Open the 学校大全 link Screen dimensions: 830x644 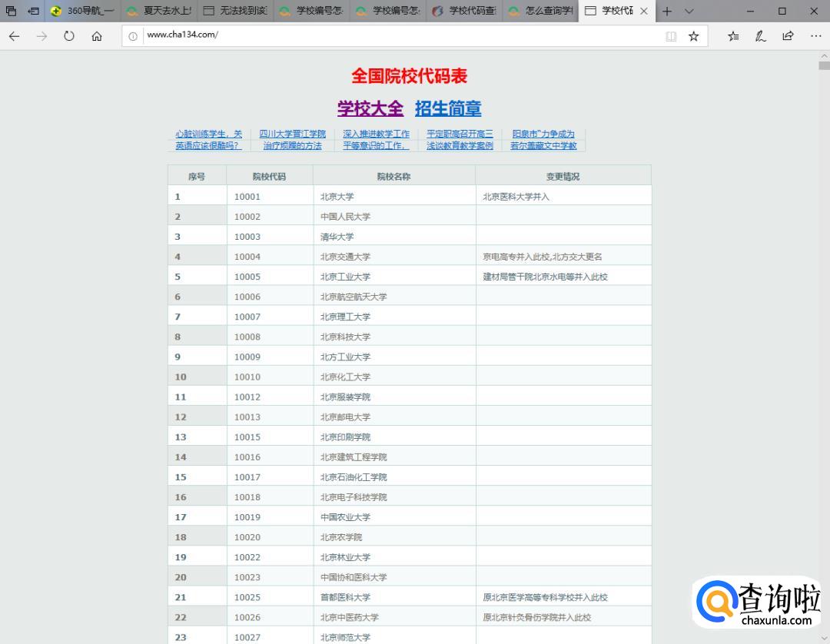click(x=370, y=108)
